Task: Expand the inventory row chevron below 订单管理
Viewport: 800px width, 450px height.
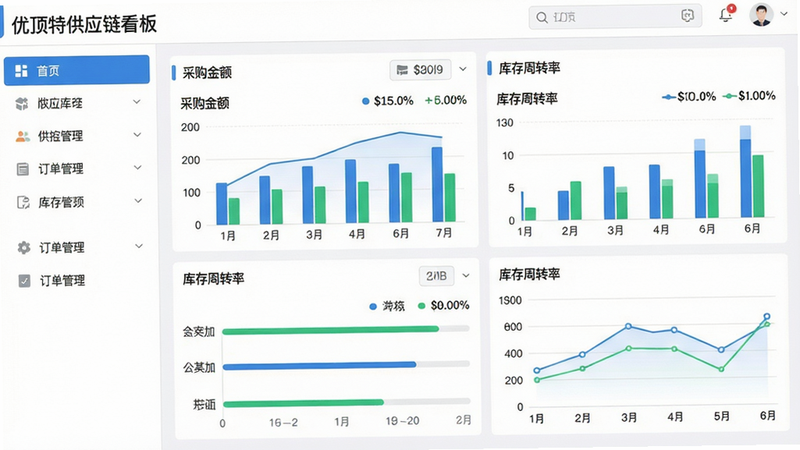Action: click(x=138, y=201)
